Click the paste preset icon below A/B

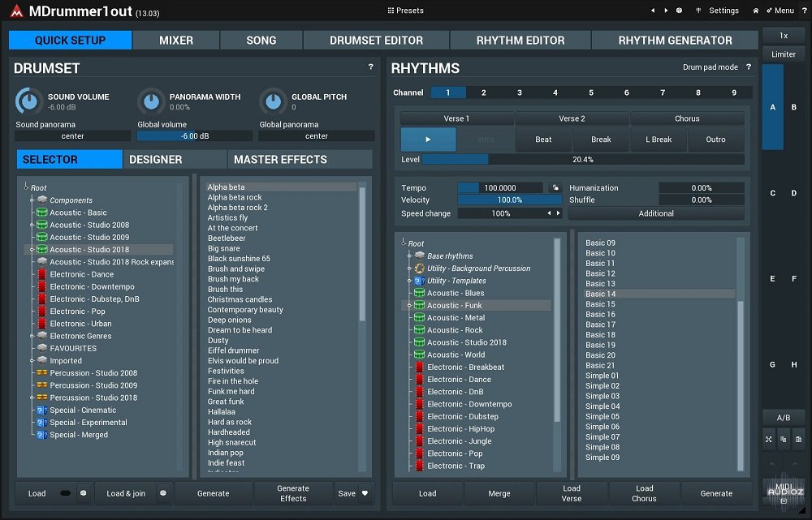798,440
